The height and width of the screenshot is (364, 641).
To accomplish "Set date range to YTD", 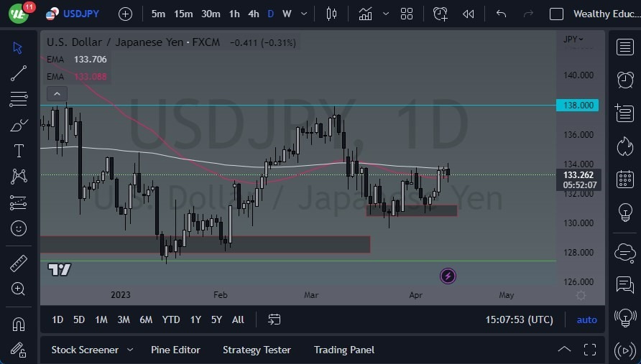I will 171,319.
